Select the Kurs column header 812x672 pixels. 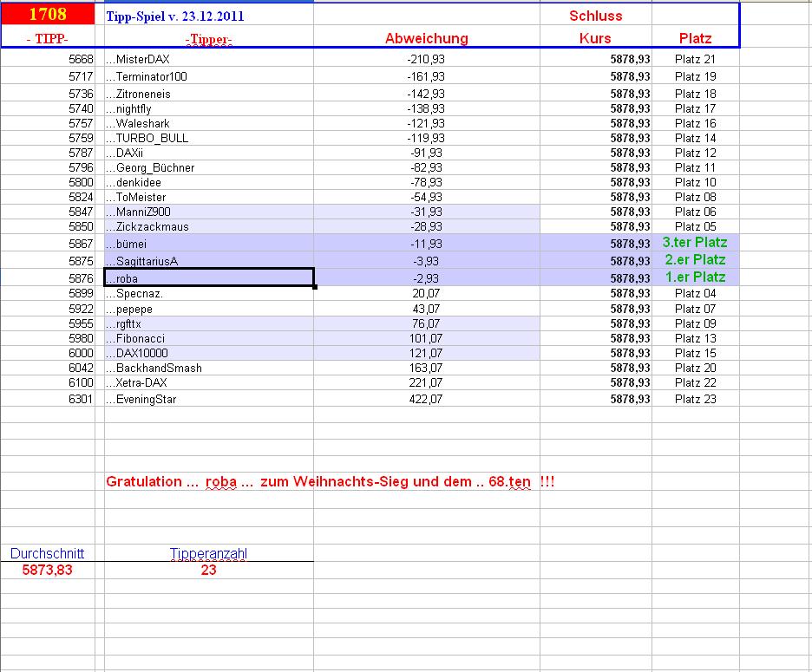(x=595, y=38)
